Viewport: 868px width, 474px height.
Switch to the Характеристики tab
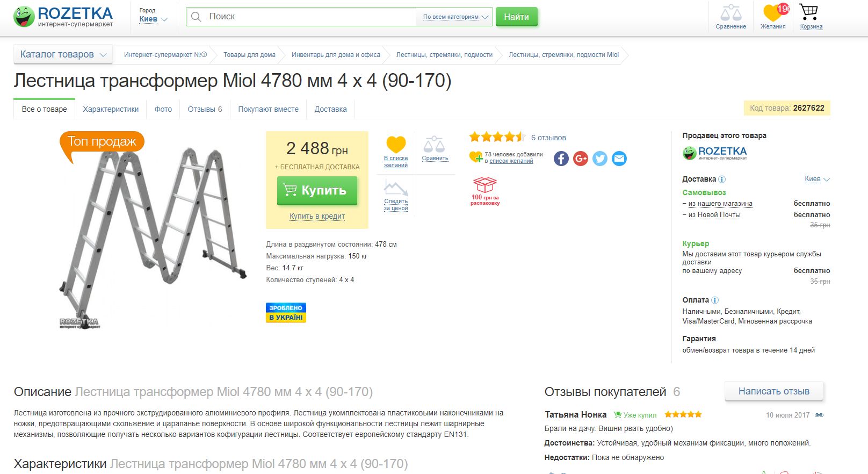[x=111, y=109]
